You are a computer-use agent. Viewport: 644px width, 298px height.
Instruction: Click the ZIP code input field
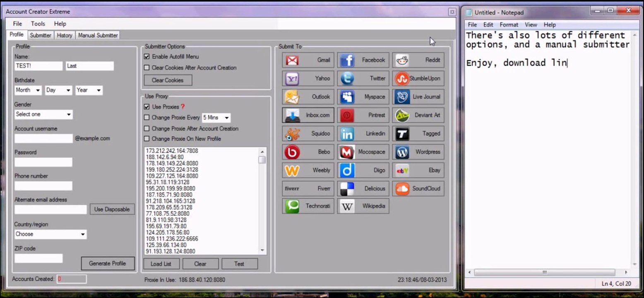(x=38, y=259)
